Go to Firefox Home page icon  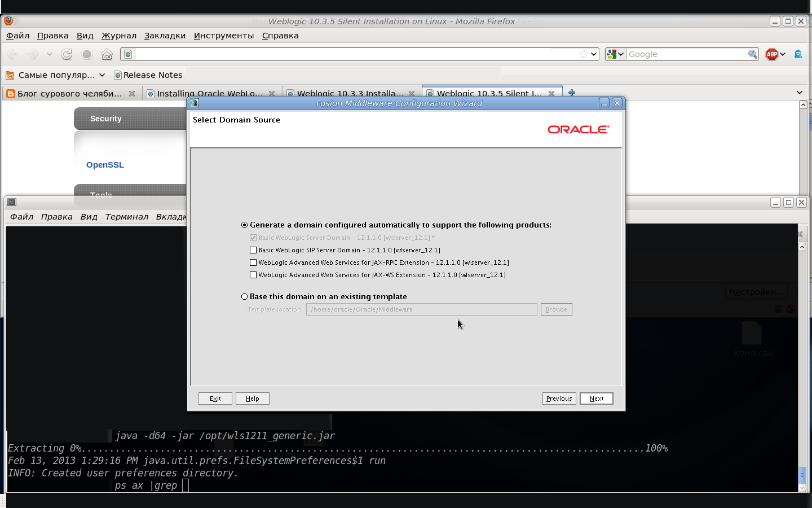(x=107, y=54)
